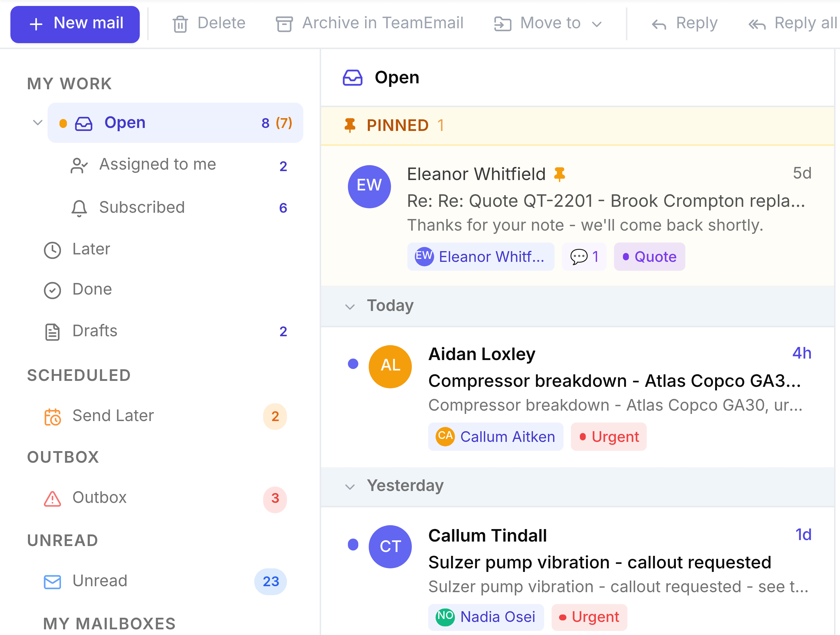The image size is (840, 635).
Task: Click the Quote label tag
Action: click(x=649, y=256)
